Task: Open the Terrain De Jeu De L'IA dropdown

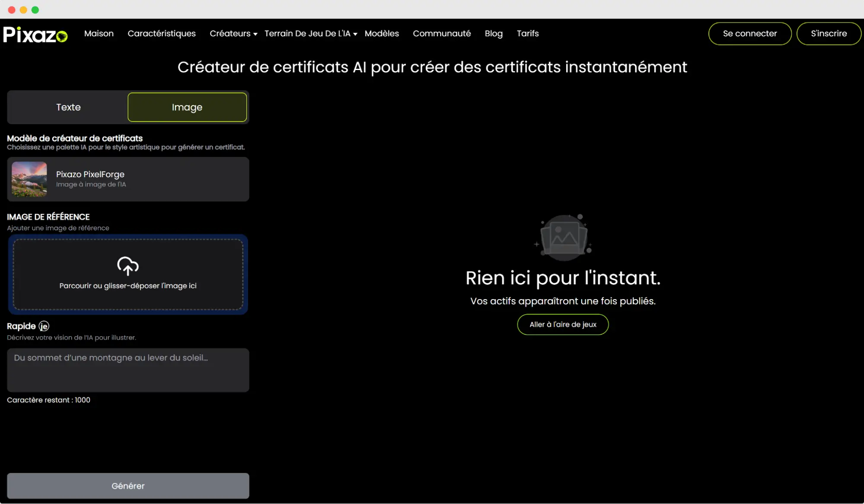Action: point(311,34)
